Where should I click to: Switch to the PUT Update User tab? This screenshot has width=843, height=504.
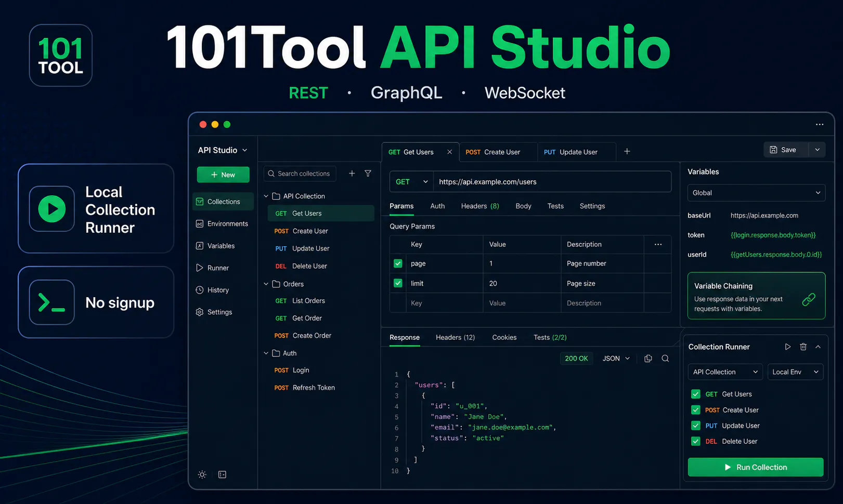pos(576,152)
